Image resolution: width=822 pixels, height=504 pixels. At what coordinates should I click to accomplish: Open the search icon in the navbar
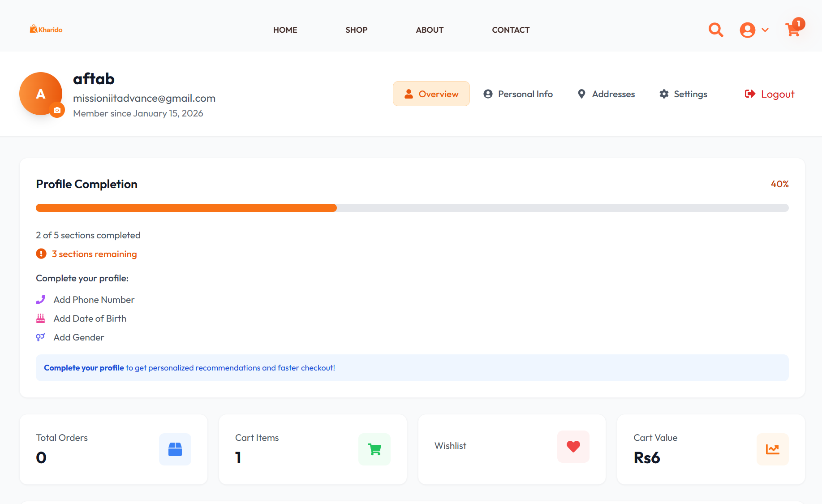click(715, 30)
